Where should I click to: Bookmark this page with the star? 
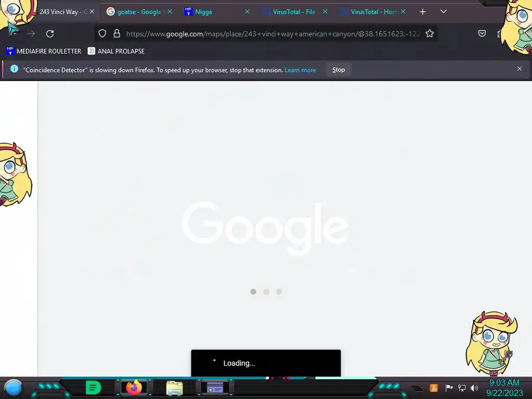(x=430, y=33)
